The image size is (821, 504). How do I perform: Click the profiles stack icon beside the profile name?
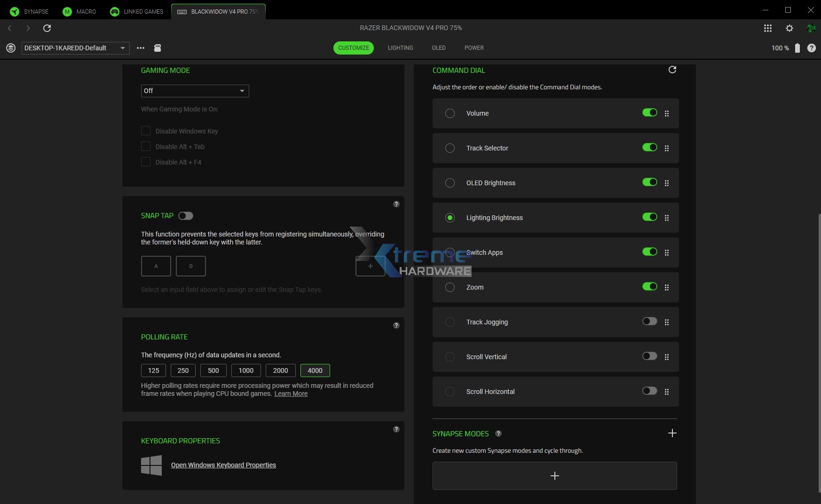[x=10, y=47]
